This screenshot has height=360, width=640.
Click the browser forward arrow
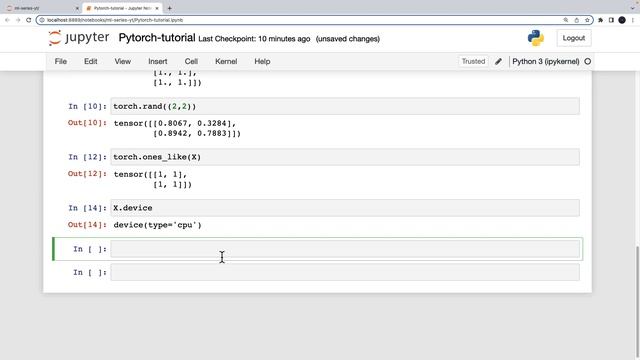click(x=18, y=20)
